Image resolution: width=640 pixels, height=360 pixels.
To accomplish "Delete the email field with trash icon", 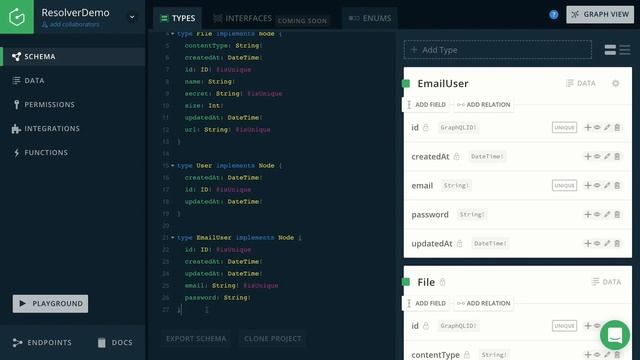I will pos(617,185).
